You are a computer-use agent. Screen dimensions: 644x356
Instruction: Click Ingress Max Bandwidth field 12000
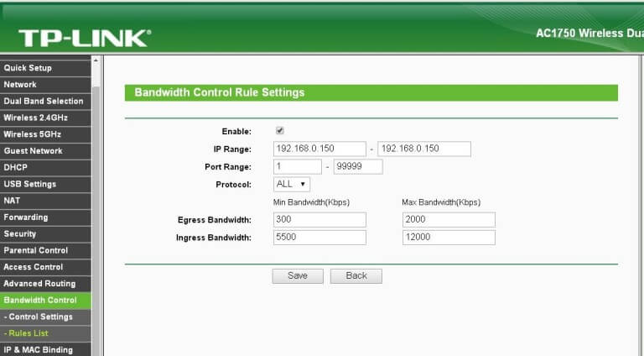point(449,238)
